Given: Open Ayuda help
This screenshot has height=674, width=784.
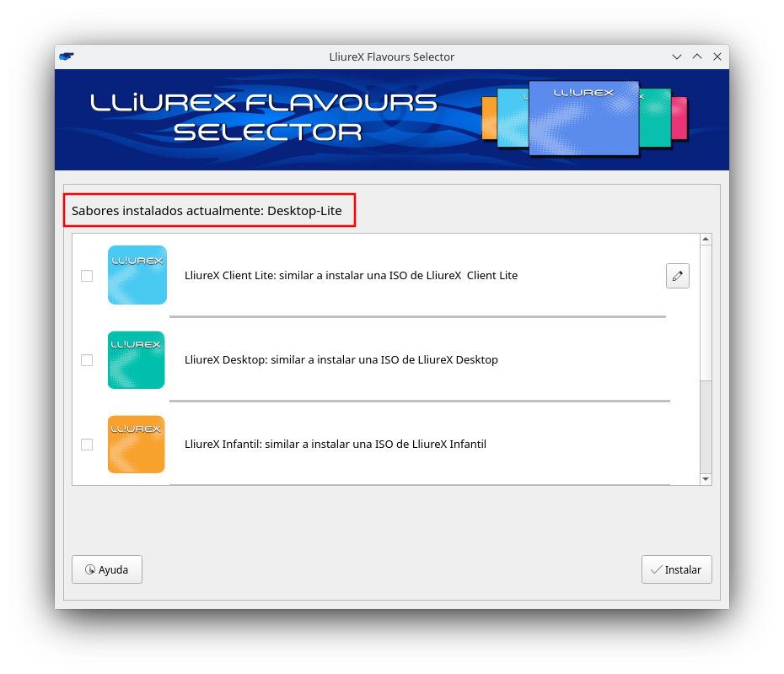Looking at the screenshot, I should point(107,569).
